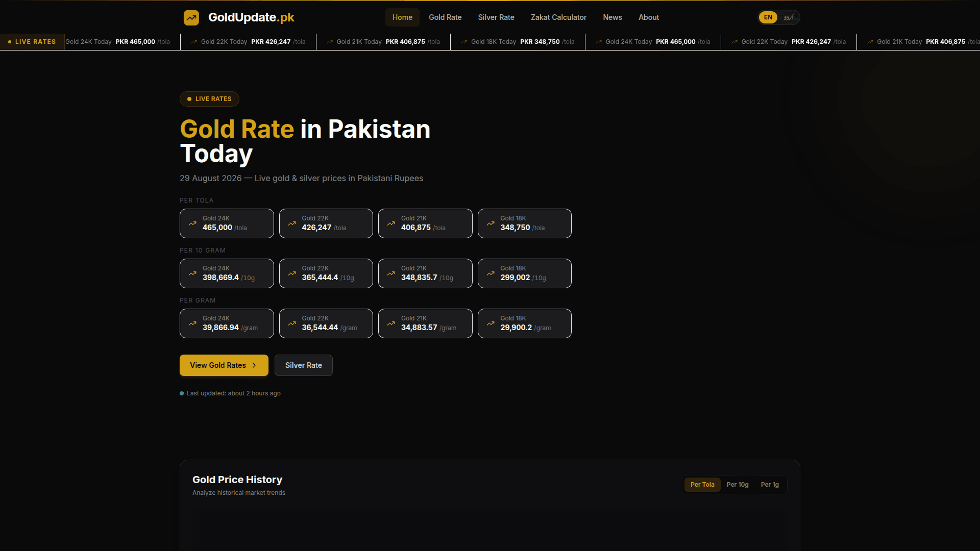The image size is (980, 551).
Task: Click the 'Gold Price History' heading
Action: coord(237,480)
